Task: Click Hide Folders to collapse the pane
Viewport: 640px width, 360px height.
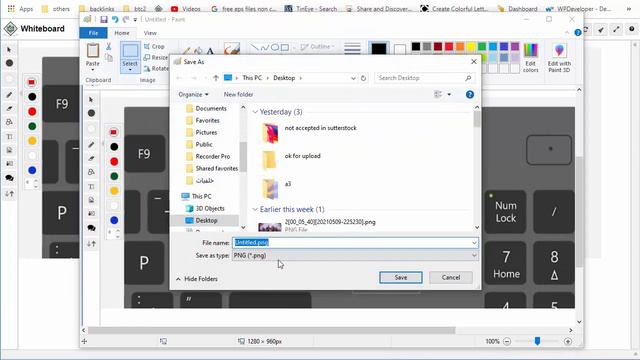Action: (x=197, y=279)
